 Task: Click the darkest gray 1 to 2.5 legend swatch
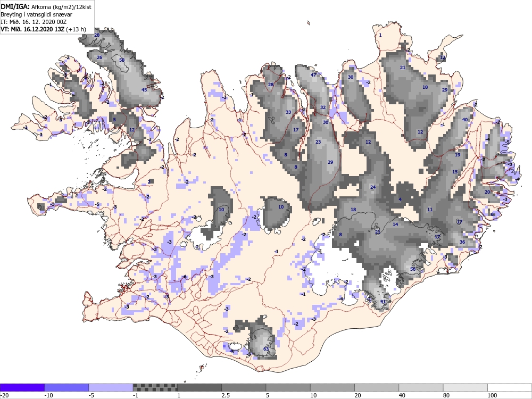(199, 387)
